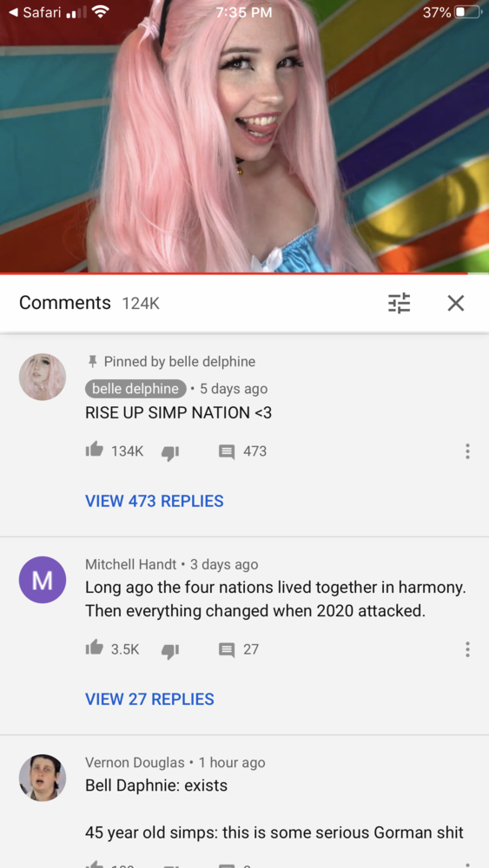This screenshot has height=868, width=489.
Task: Tap reply icon showing 473 replies
Action: pos(227,451)
